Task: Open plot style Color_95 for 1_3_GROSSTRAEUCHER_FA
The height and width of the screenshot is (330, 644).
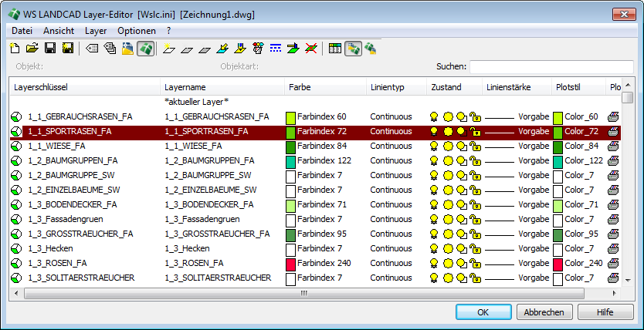Action: 581,234
